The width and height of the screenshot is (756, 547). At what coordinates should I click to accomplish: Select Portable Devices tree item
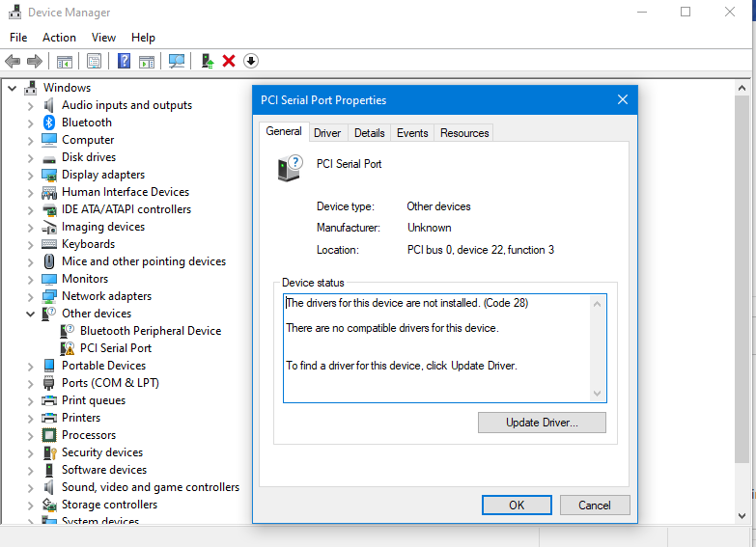[x=103, y=366]
